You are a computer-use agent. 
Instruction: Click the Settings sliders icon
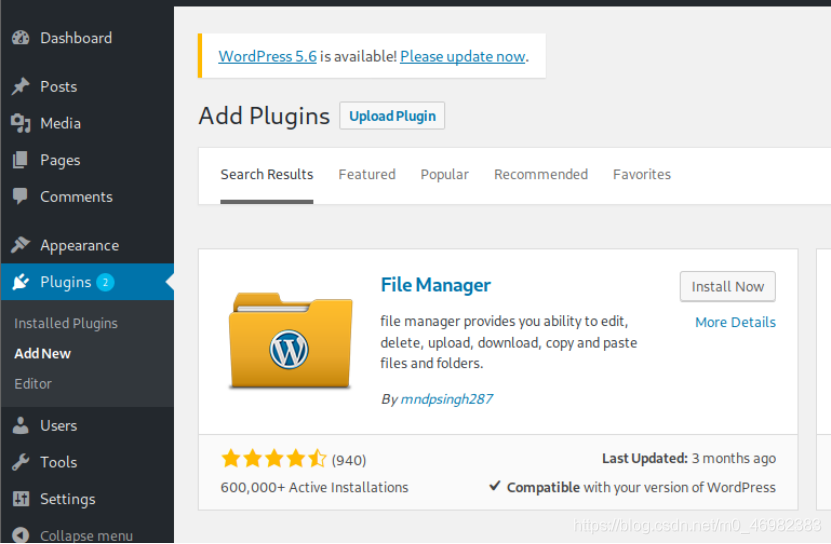click(x=20, y=499)
